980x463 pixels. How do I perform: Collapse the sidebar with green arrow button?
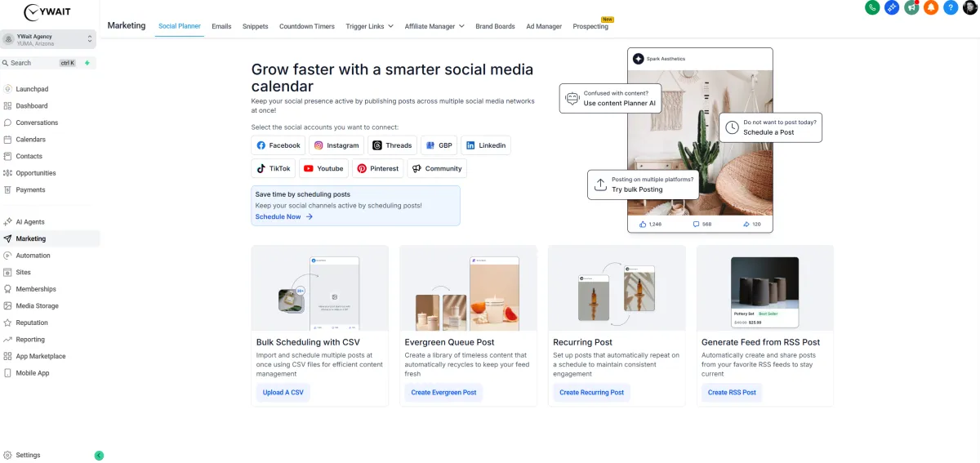coord(99,456)
